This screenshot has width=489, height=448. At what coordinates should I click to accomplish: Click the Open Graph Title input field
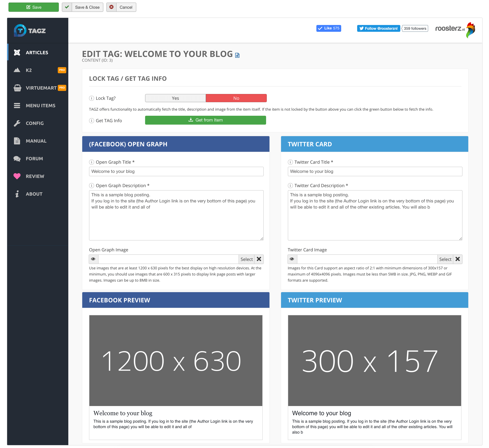coord(176,171)
